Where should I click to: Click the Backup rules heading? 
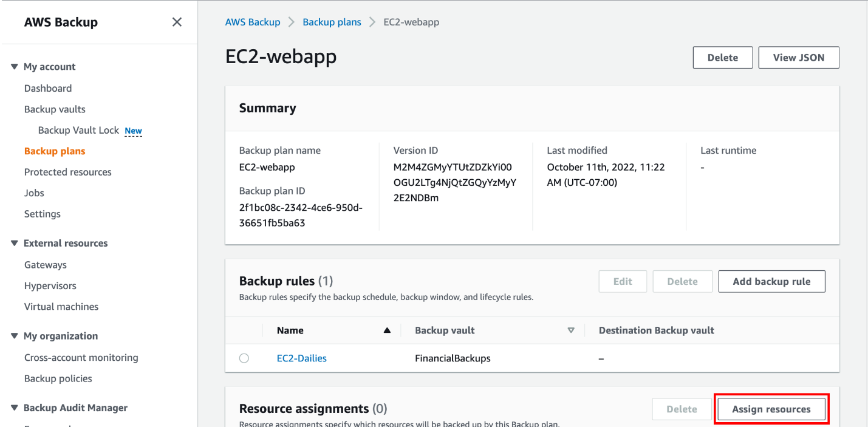[286, 281]
